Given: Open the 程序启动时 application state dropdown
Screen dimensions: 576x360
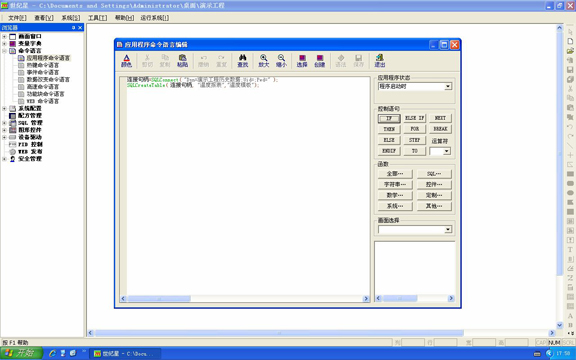Looking at the screenshot, I should click(448, 86).
